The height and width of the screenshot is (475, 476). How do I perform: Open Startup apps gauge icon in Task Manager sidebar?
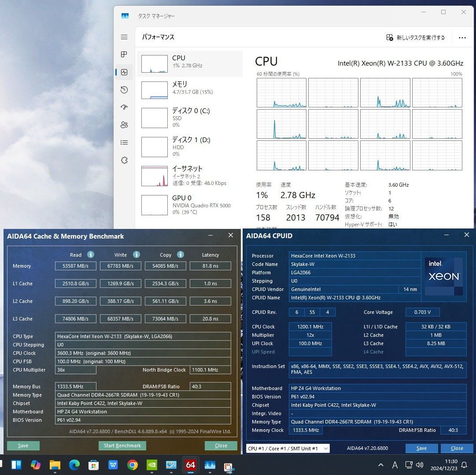click(124, 107)
